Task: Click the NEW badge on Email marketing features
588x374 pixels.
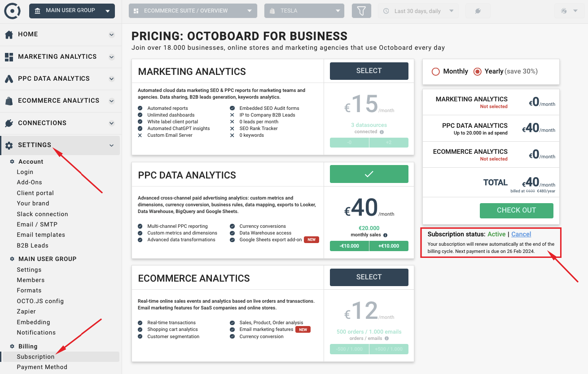Action: [x=303, y=329]
